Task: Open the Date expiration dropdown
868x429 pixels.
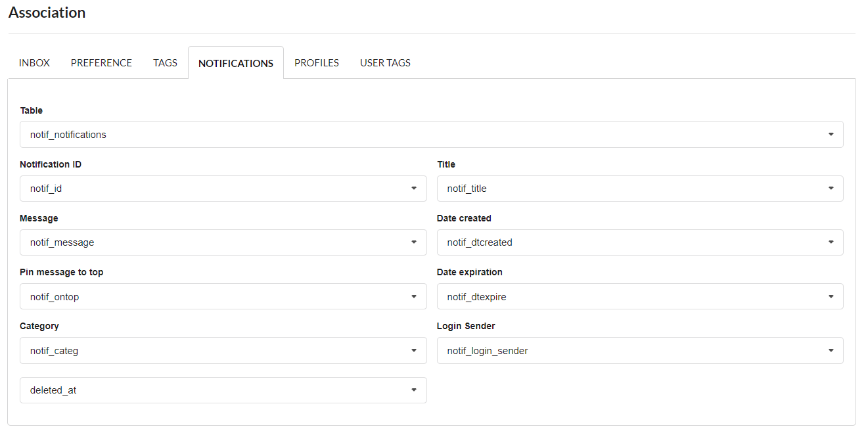Action: [x=639, y=297]
